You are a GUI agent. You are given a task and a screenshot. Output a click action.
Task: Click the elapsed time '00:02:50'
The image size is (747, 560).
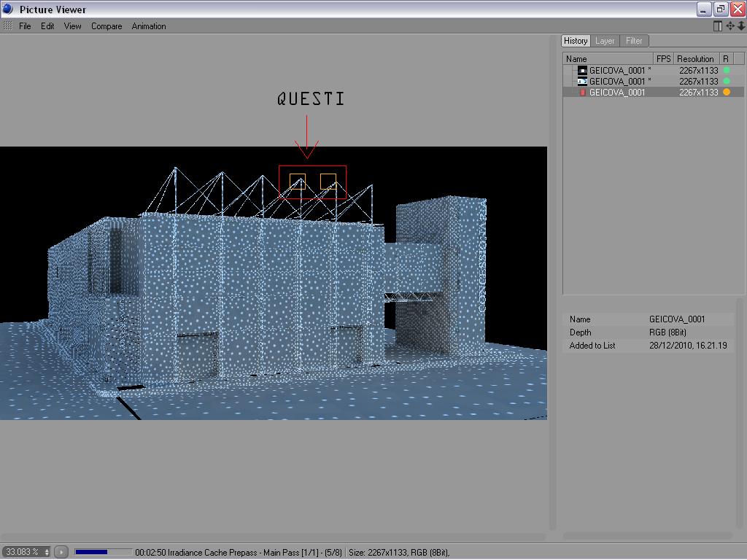(150, 553)
